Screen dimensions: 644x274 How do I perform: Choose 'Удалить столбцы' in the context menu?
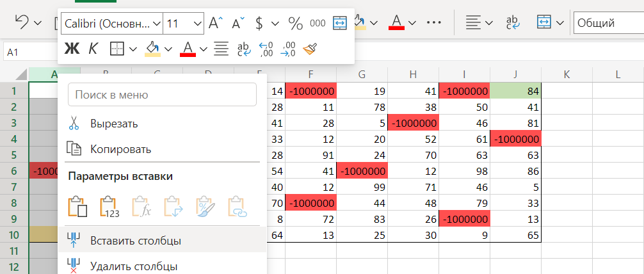coord(134,266)
